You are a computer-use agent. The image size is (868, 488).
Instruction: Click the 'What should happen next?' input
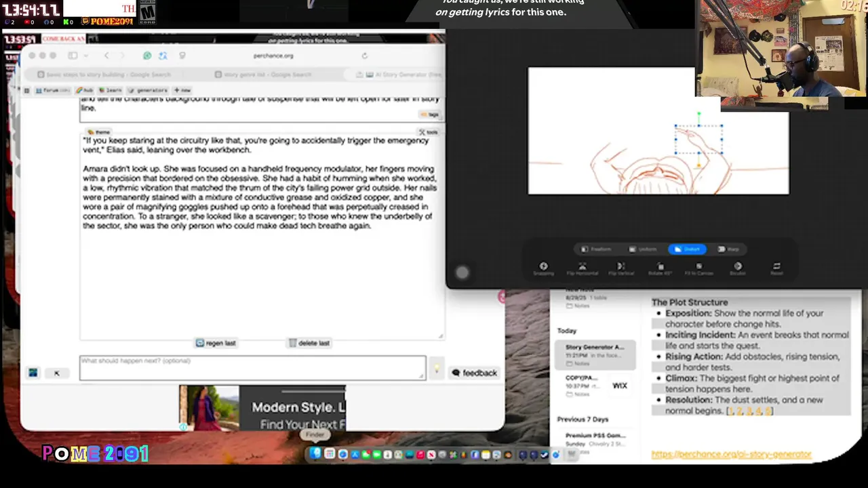252,367
